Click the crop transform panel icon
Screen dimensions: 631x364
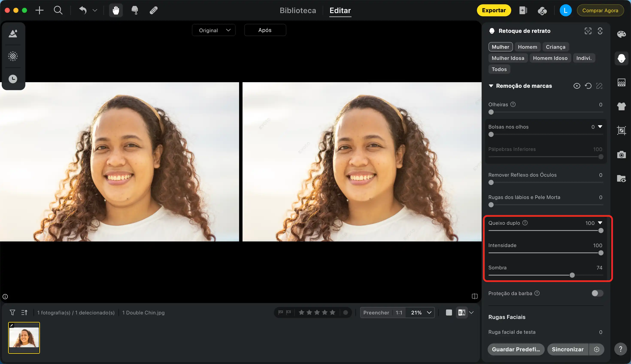(621, 130)
